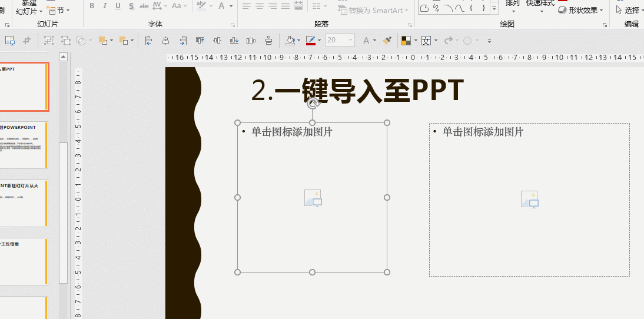Toggle text Shadow formatting
The width and height of the screenshot is (644, 319).
(131, 6)
